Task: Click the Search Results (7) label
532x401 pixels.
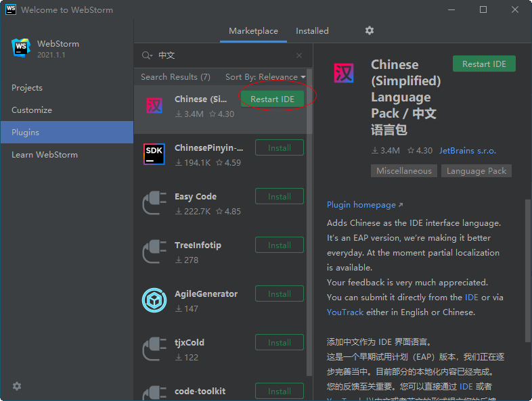Action: click(175, 77)
